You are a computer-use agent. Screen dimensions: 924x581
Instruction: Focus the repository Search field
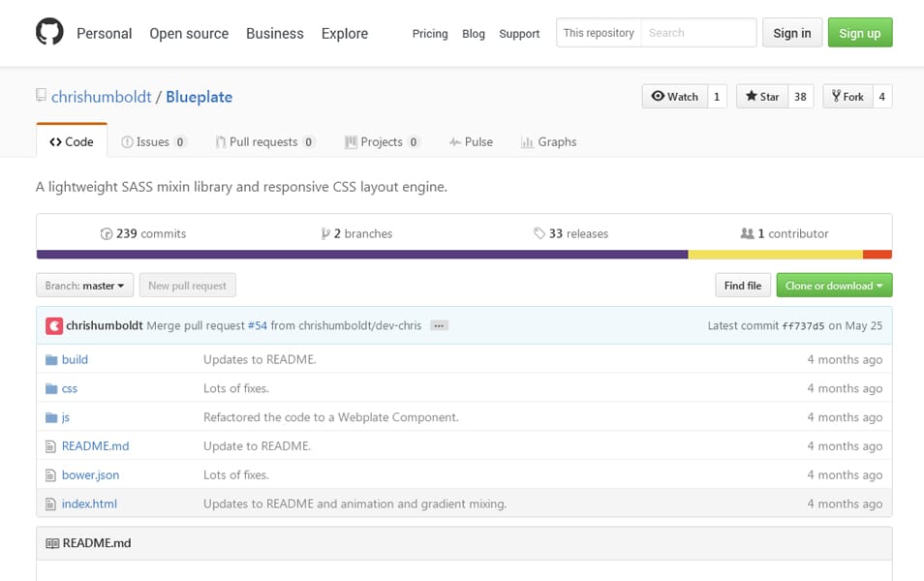699,33
